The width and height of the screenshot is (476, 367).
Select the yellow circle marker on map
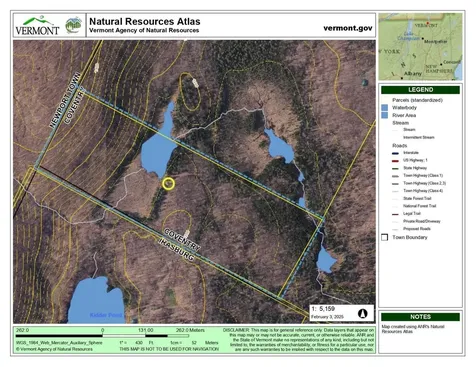click(169, 184)
